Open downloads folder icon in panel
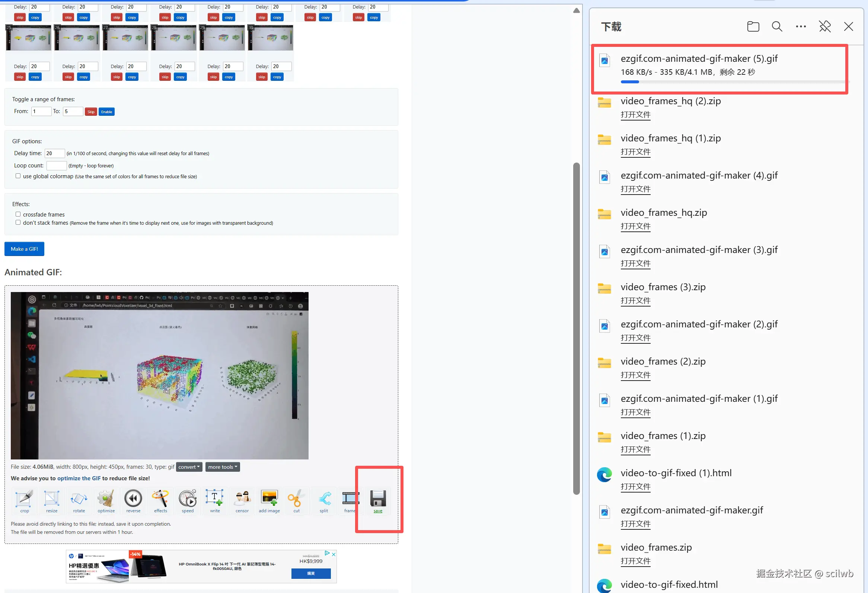This screenshot has height=593, width=868. pos(753,26)
